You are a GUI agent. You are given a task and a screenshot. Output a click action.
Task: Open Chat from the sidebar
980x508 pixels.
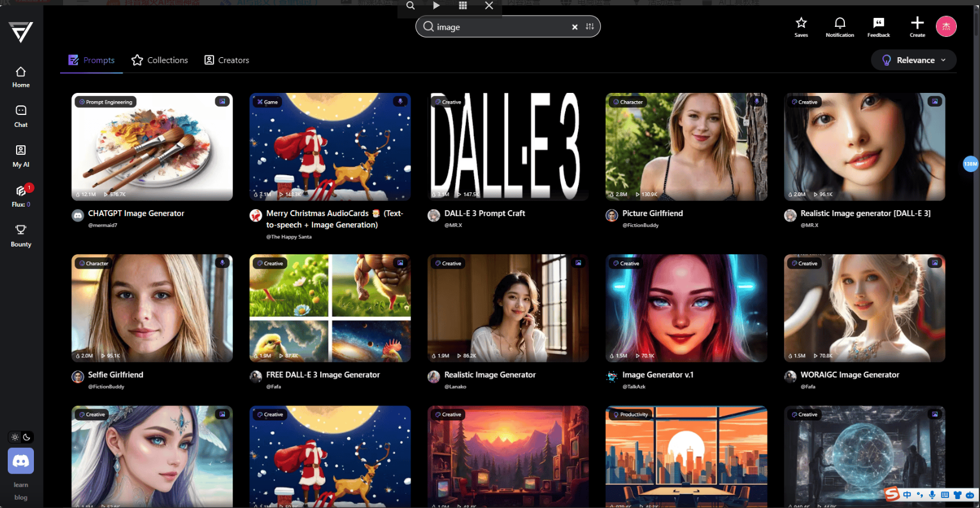pyautogui.click(x=21, y=116)
